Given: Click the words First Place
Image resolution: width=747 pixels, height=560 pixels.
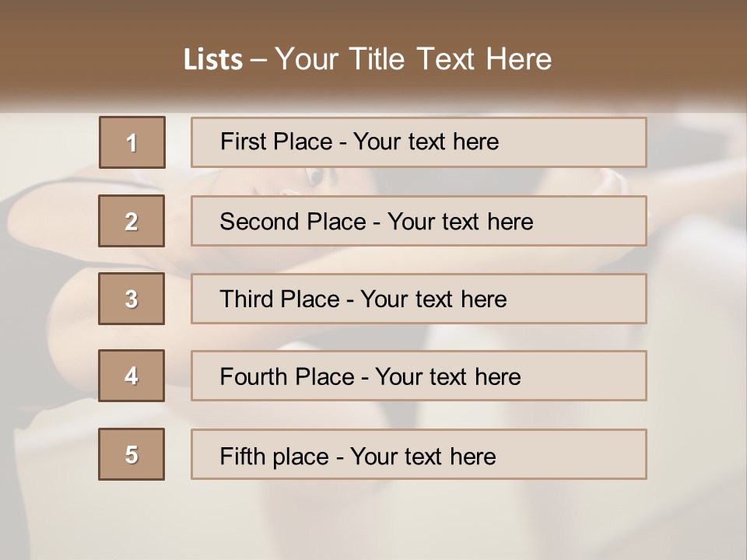Looking at the screenshot, I should tap(276, 142).
